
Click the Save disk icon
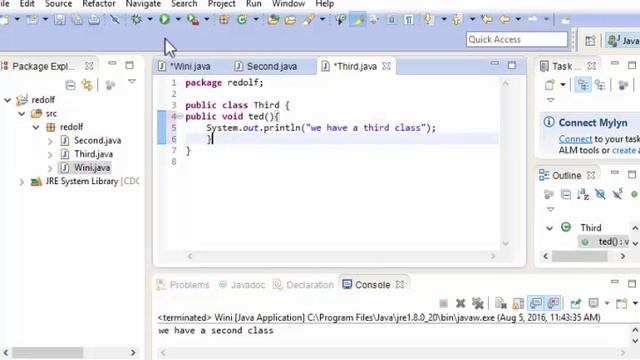point(60,19)
